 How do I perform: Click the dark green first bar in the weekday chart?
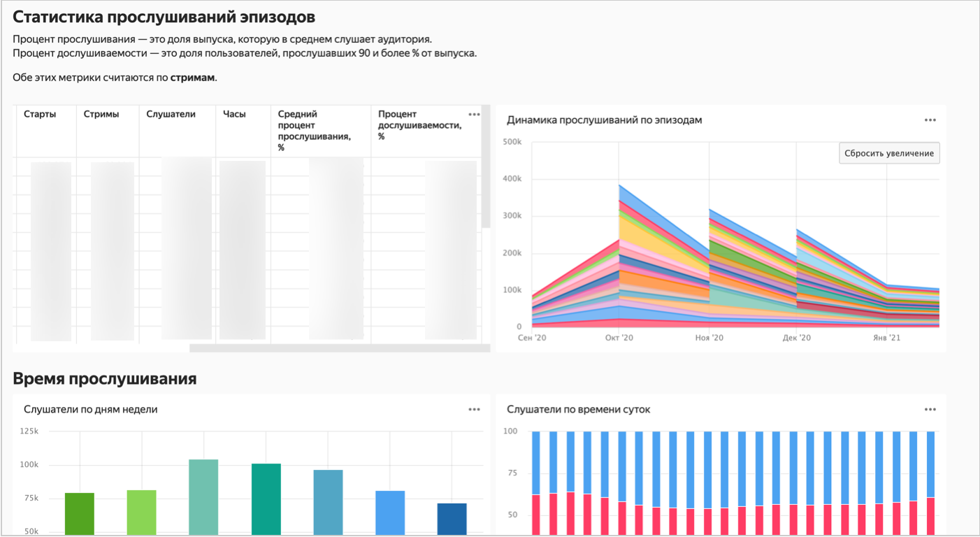[x=80, y=514]
